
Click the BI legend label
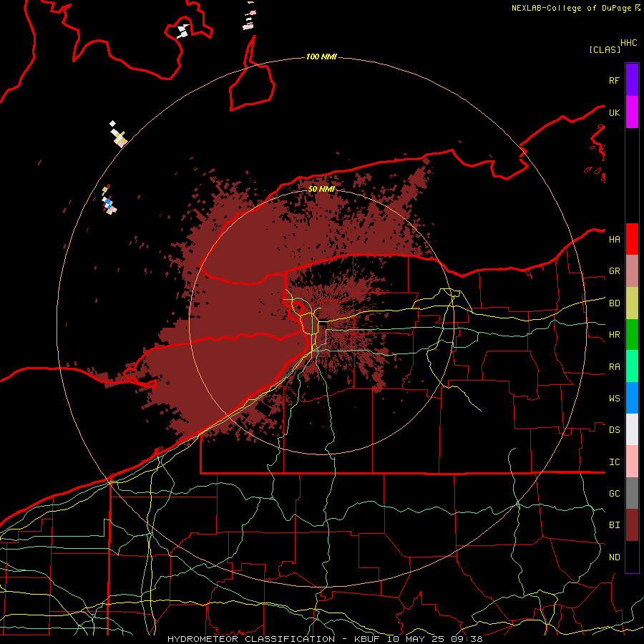(614, 525)
